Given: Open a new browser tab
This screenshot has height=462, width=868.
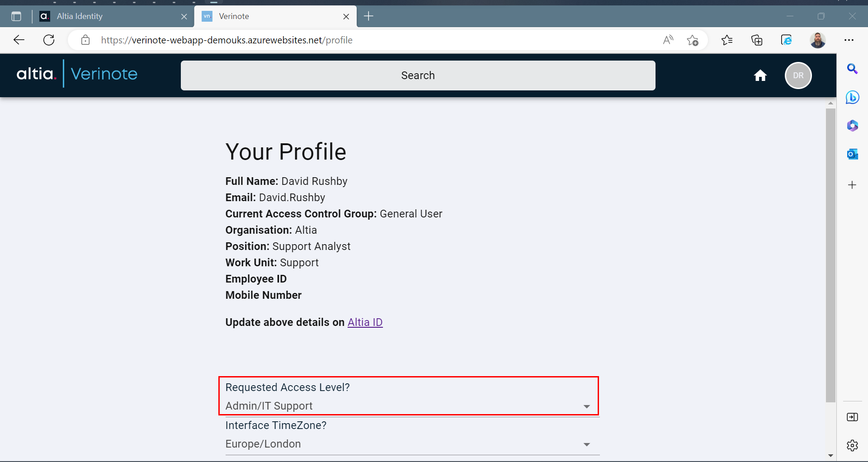Looking at the screenshot, I should 369,16.
